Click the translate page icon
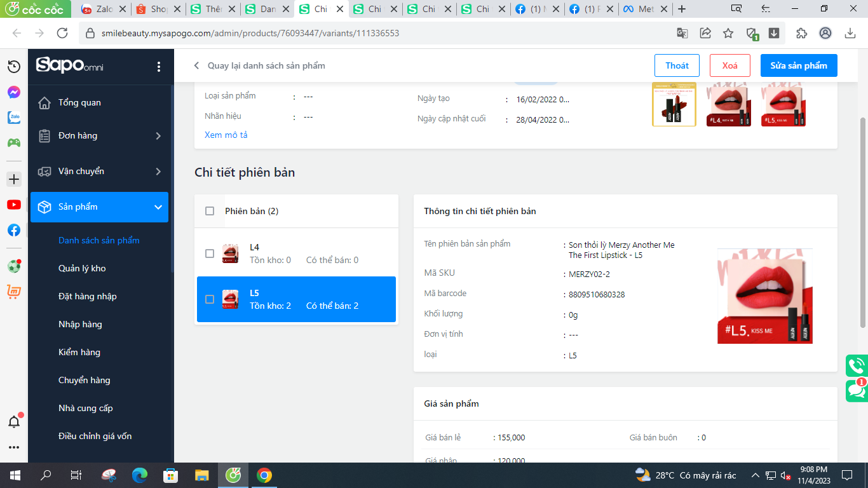The height and width of the screenshot is (488, 868). (x=682, y=33)
